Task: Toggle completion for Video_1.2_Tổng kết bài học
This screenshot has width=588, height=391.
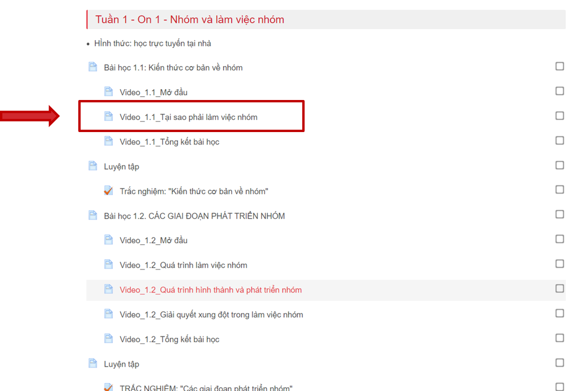Action: 559,338
